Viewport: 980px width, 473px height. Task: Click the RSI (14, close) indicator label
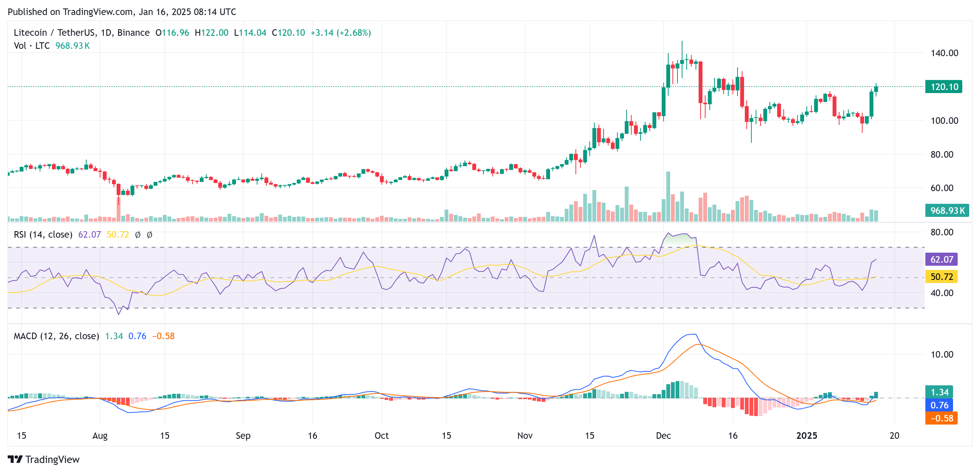tap(43, 235)
